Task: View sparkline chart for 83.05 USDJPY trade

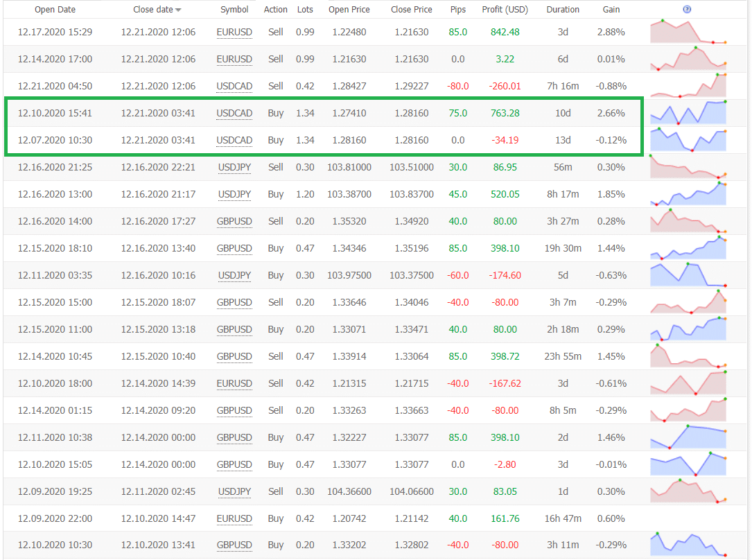Action: point(688,491)
